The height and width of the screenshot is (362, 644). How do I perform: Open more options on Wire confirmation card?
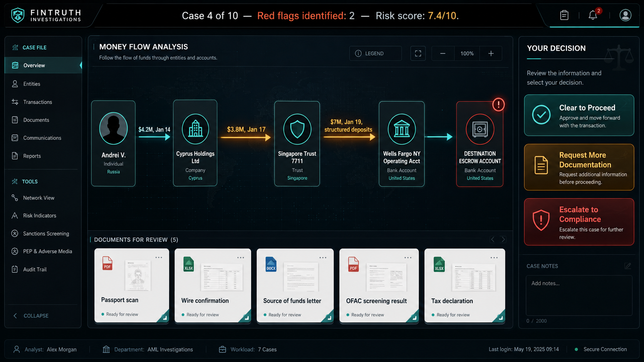[x=241, y=258]
